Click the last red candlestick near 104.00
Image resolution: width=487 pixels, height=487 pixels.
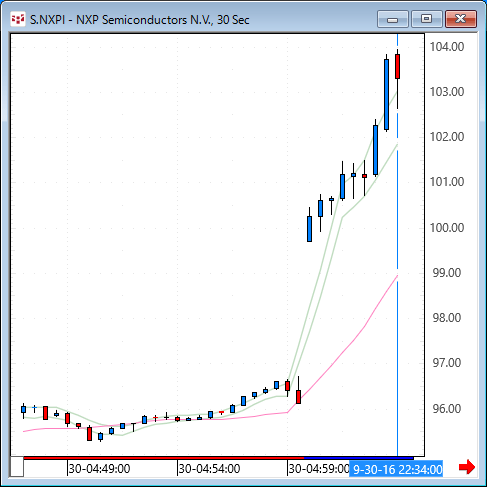coord(397,67)
